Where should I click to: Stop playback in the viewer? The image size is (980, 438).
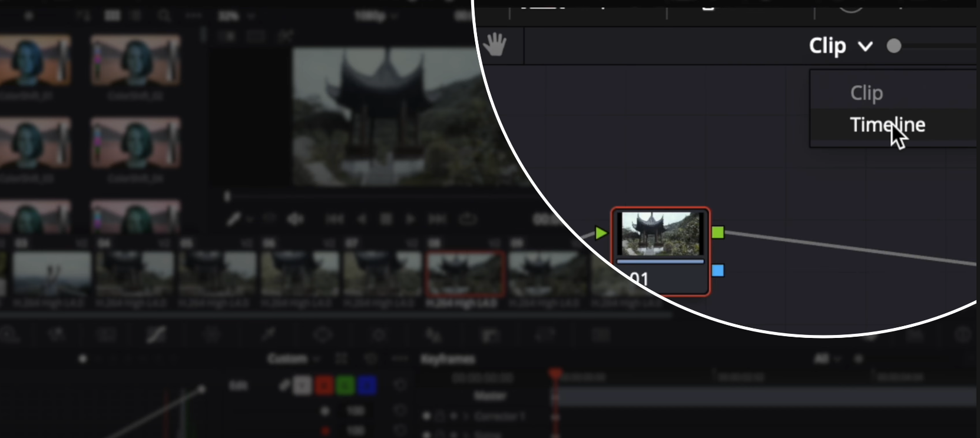[x=386, y=220]
